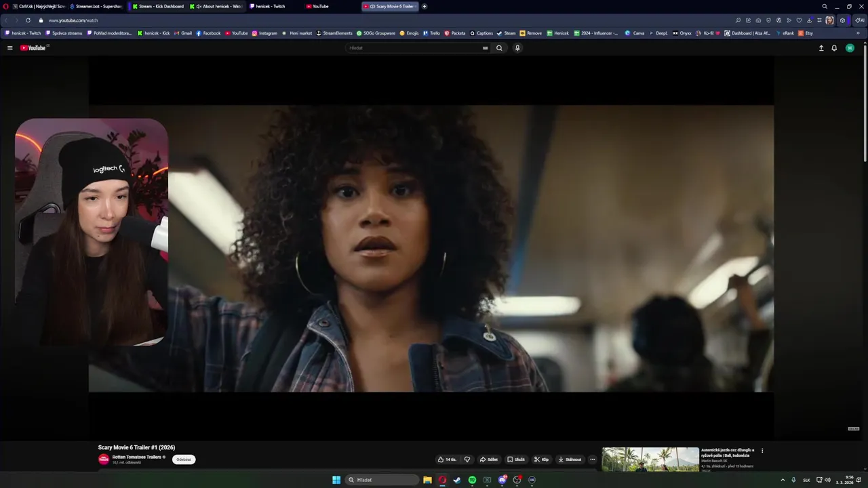868x488 pixels.
Task: Switch to the plain YouTube tab
Action: tap(317, 6)
